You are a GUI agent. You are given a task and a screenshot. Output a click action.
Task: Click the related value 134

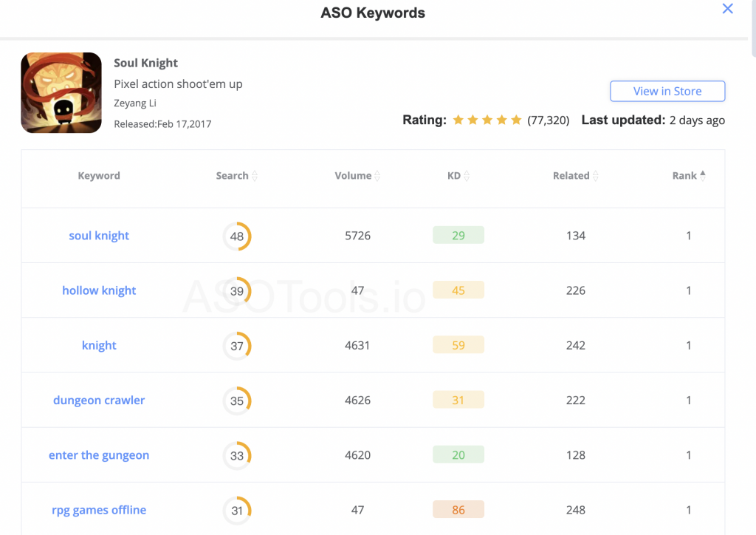click(576, 236)
